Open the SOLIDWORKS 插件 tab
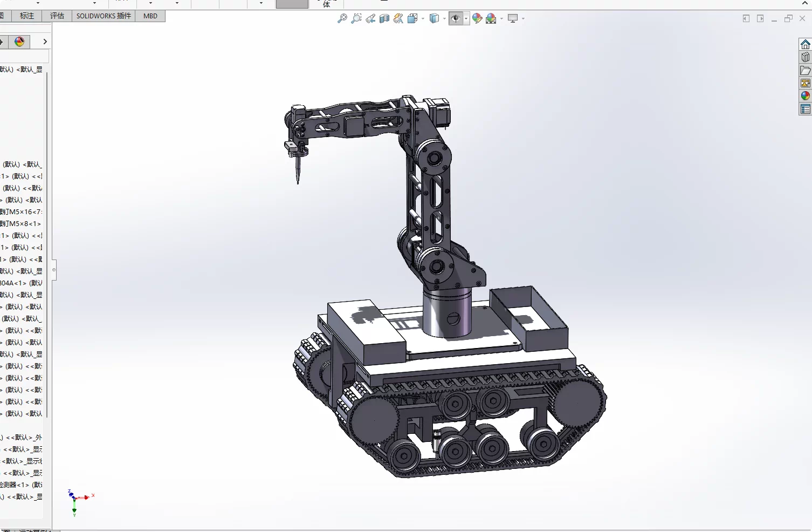The image size is (812, 532). click(x=104, y=16)
